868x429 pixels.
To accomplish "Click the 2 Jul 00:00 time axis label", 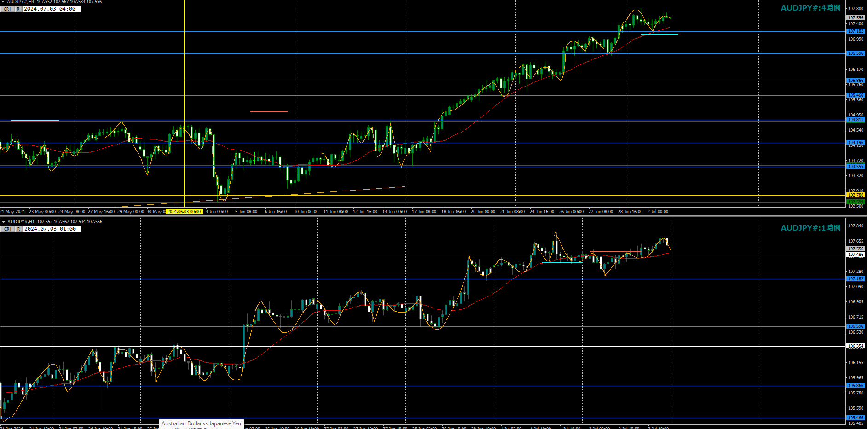I will pyautogui.click(x=658, y=212).
